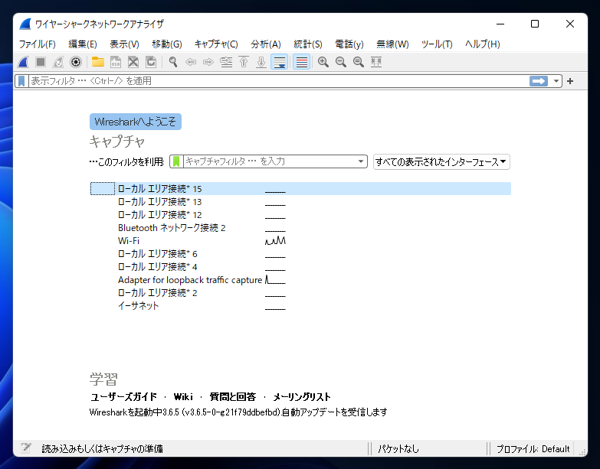600x469 pixels.
Task: Select Adapter for loopback traffic capture
Action: pyautogui.click(x=300, y=280)
